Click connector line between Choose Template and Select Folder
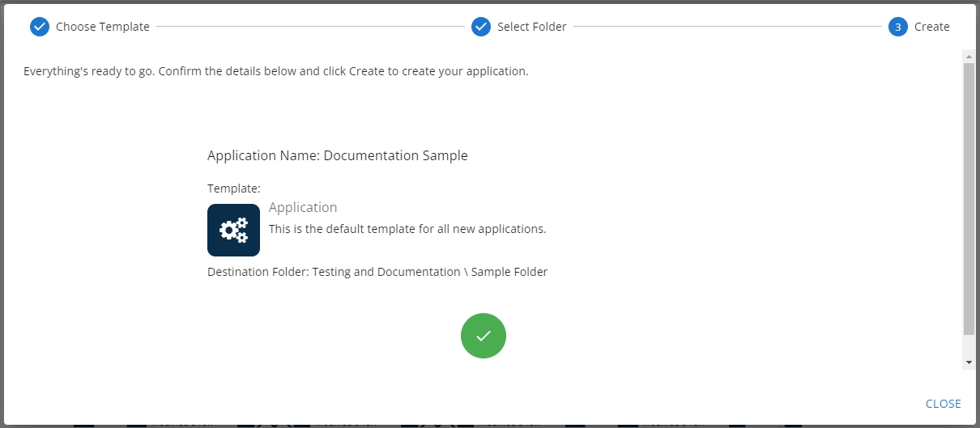 point(310,27)
